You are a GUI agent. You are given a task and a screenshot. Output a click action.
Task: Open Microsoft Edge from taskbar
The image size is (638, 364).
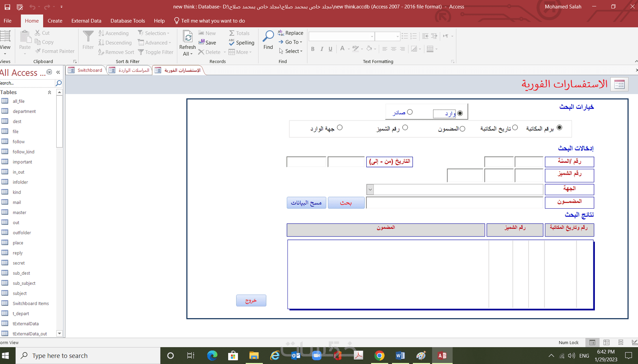pos(212,355)
